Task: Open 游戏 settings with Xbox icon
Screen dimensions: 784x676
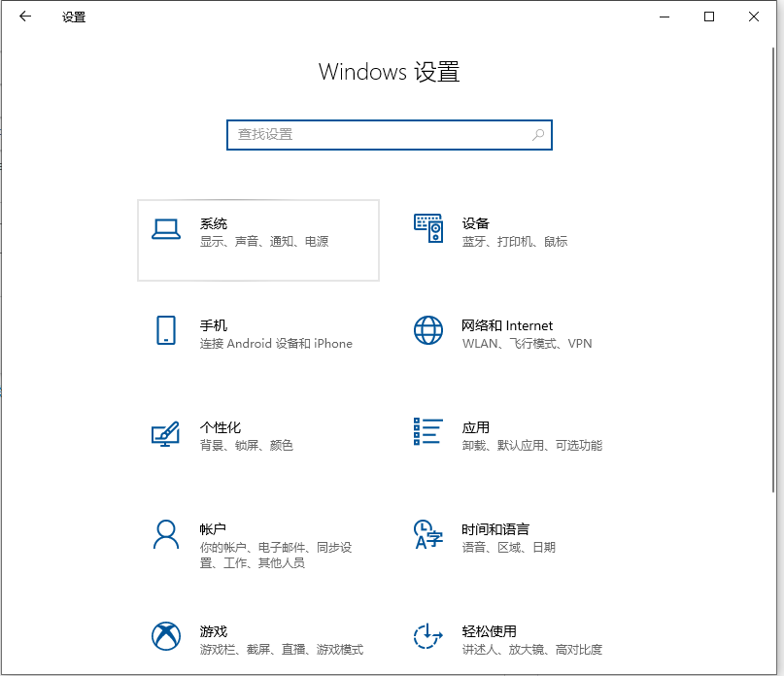Action: [257, 640]
